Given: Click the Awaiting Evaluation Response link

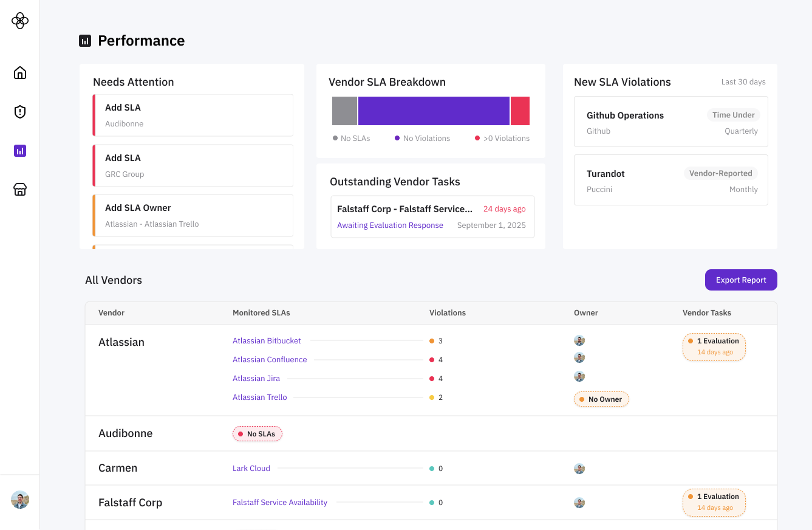Looking at the screenshot, I should (x=390, y=225).
